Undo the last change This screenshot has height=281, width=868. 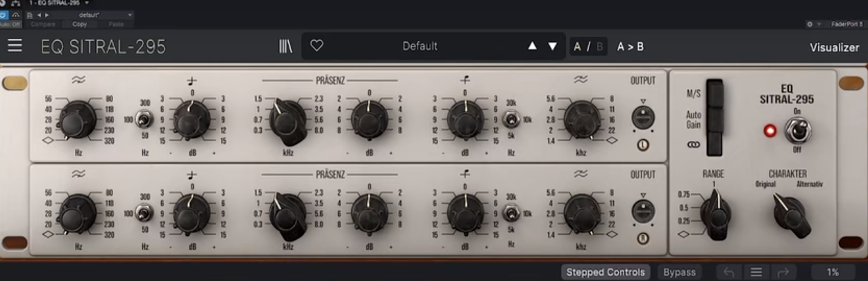pos(728,272)
